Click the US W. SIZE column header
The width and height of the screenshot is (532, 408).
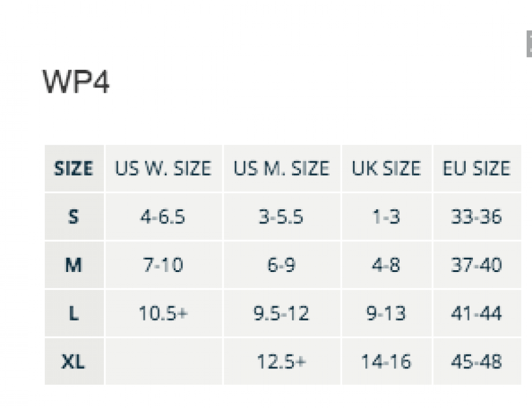[x=163, y=169]
